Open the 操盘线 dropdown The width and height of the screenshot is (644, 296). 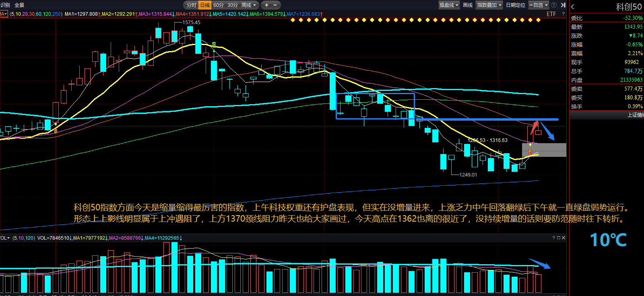(449, 5)
